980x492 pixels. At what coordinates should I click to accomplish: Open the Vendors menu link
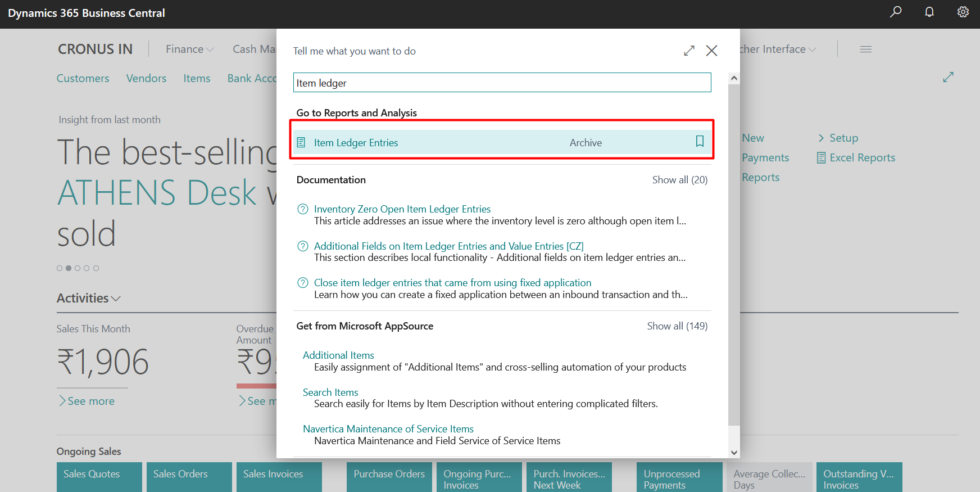point(146,78)
